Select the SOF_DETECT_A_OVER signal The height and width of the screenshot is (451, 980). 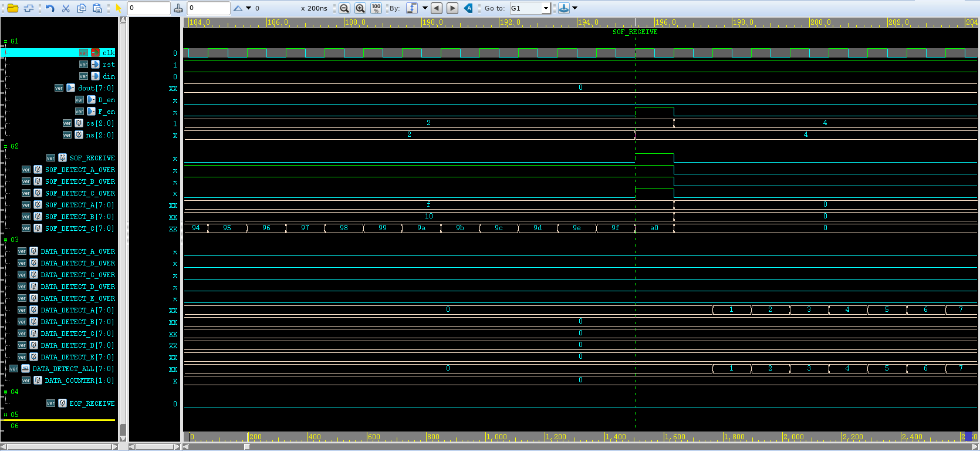click(x=80, y=170)
